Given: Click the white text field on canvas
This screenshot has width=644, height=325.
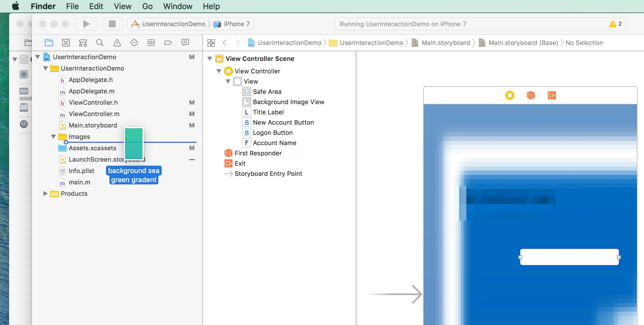Looking at the screenshot, I should [x=569, y=257].
